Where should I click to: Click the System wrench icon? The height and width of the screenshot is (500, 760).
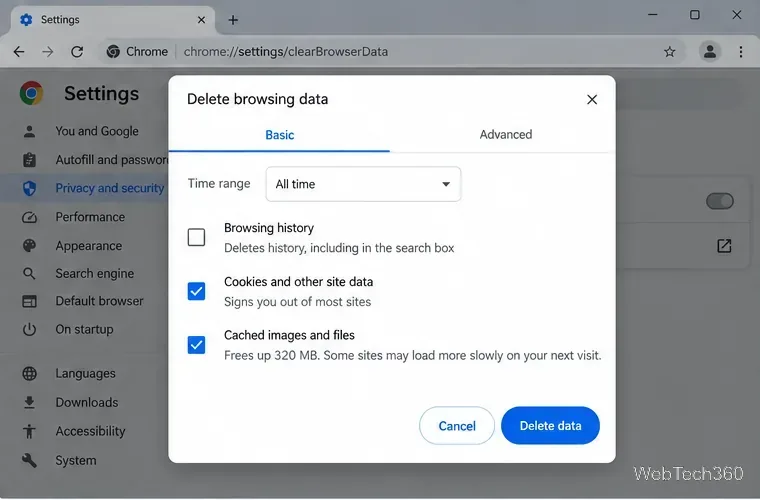click(29, 460)
